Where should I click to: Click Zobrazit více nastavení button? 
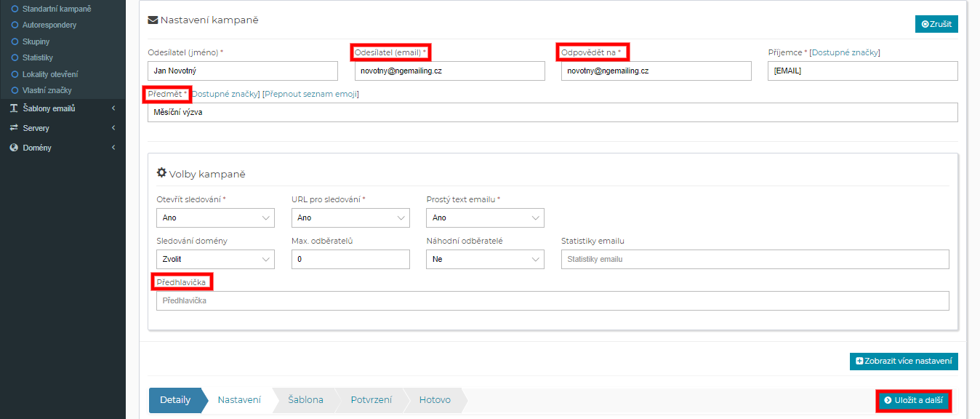(904, 361)
